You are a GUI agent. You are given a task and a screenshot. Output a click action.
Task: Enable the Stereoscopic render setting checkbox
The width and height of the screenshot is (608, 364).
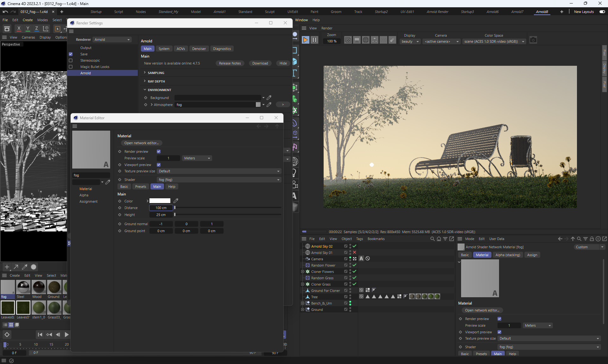coord(71,60)
